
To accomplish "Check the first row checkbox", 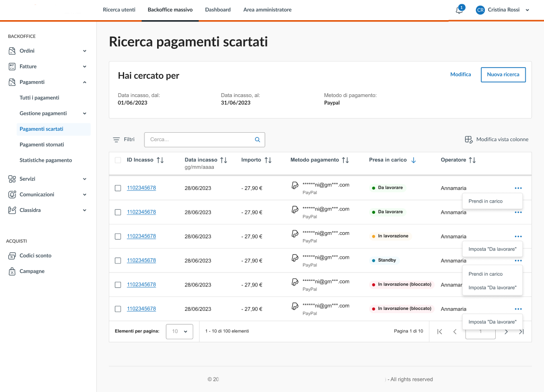I will 118,188.
